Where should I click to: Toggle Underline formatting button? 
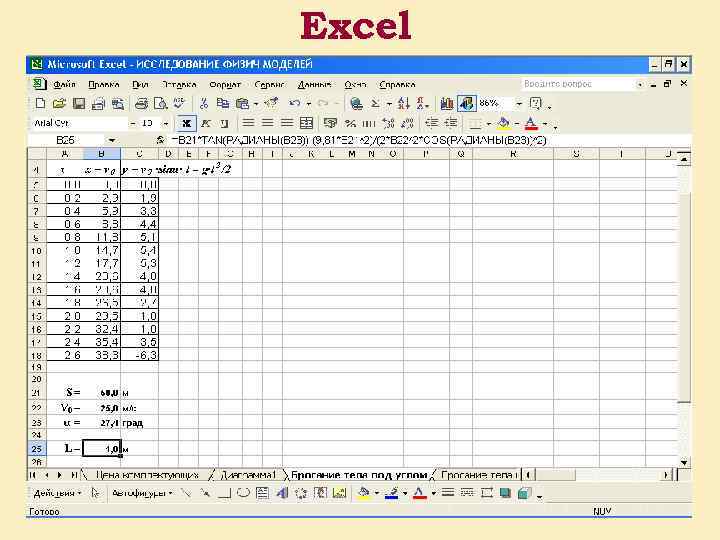(224, 124)
